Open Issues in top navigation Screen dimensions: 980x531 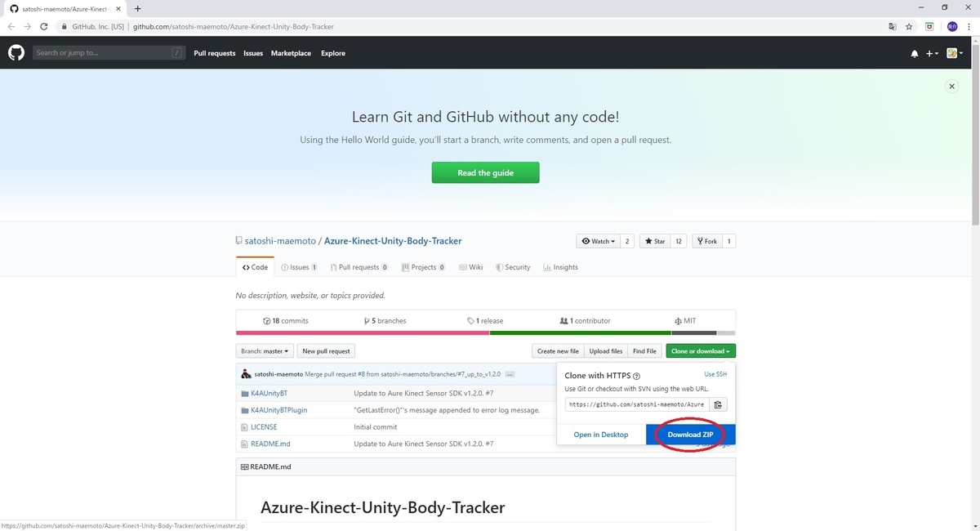click(x=253, y=53)
